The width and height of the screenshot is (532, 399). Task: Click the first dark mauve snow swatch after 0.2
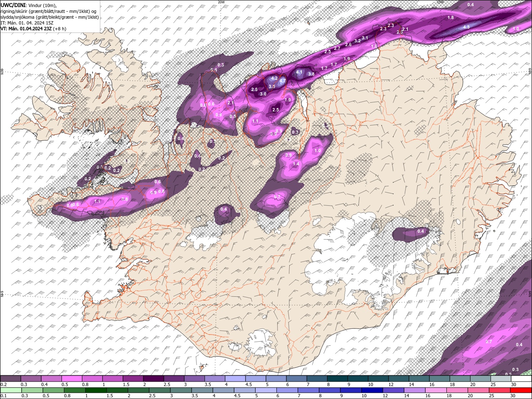[10, 379]
